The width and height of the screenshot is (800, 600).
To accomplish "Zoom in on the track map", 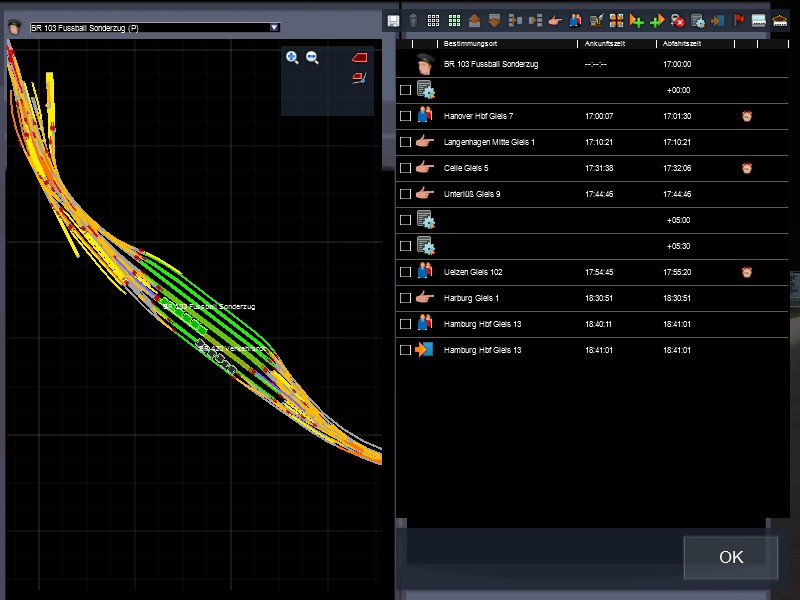I will click(292, 58).
